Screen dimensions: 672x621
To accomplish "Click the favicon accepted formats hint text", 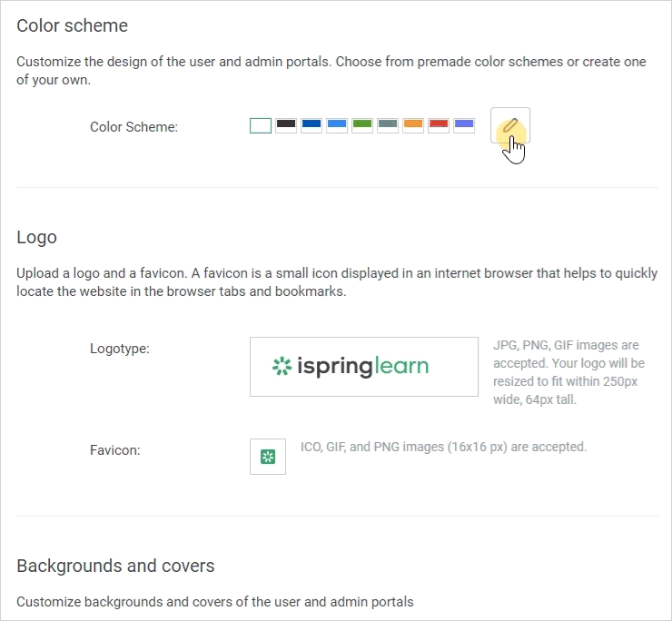I will [x=443, y=447].
